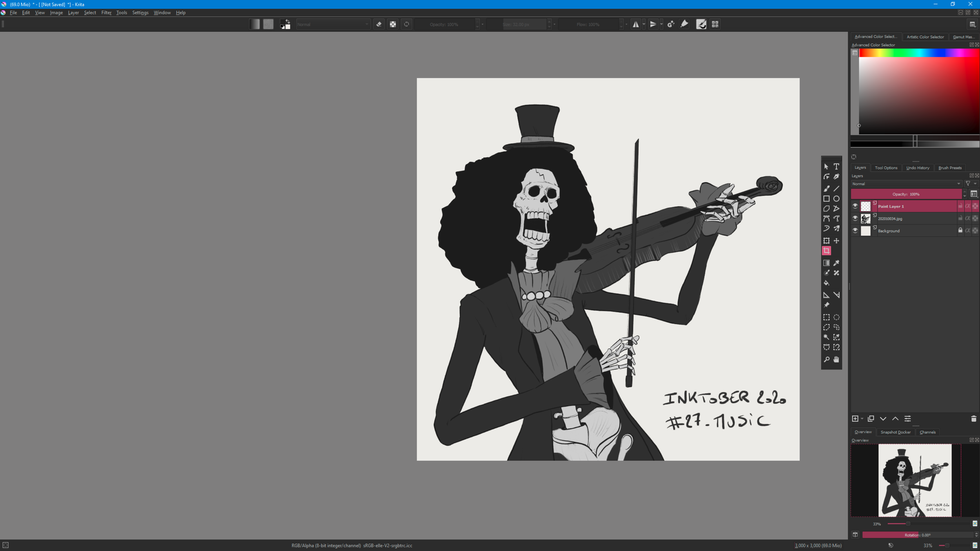Select the Freehand Brush tool
This screenshot has width=980, height=551.
tap(826, 188)
